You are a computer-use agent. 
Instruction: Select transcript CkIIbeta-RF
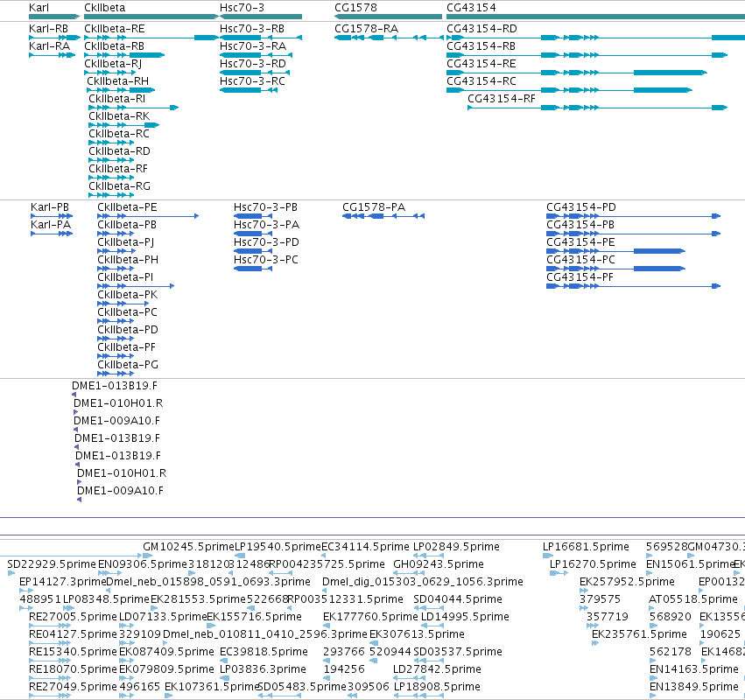(x=112, y=178)
